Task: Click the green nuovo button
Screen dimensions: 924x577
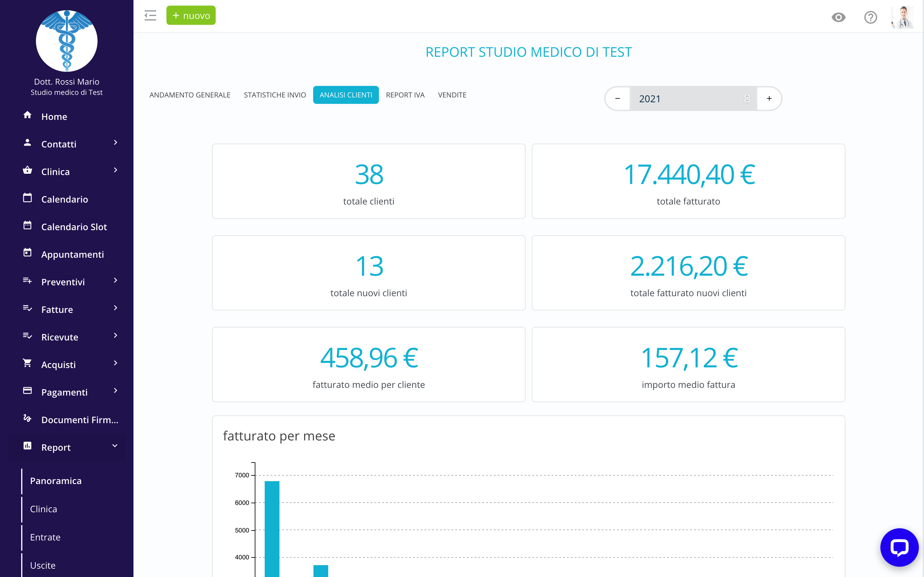Action: pyautogui.click(x=191, y=15)
